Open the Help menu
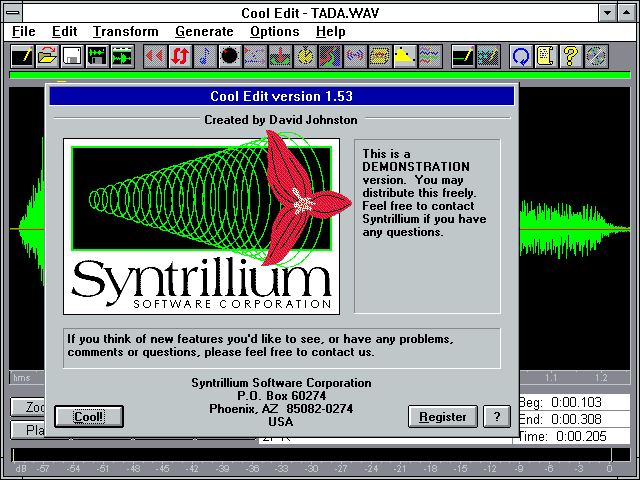Viewport: 640px width, 480px height. click(x=331, y=31)
